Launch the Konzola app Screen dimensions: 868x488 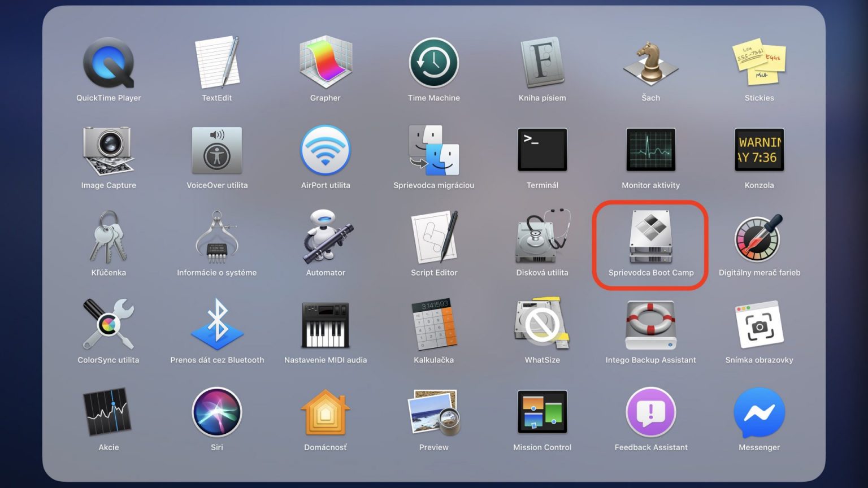click(759, 150)
